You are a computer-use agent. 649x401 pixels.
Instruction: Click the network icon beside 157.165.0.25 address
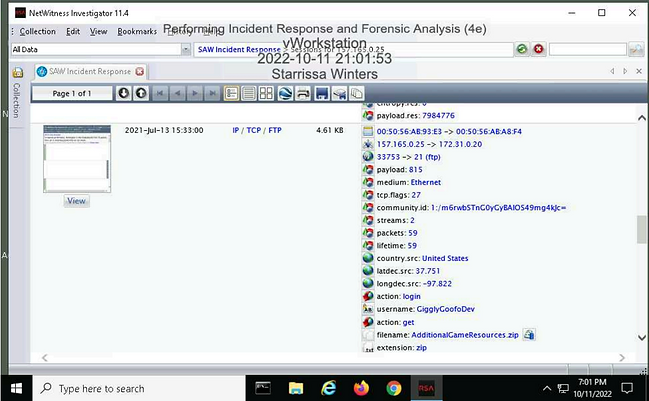(368, 144)
